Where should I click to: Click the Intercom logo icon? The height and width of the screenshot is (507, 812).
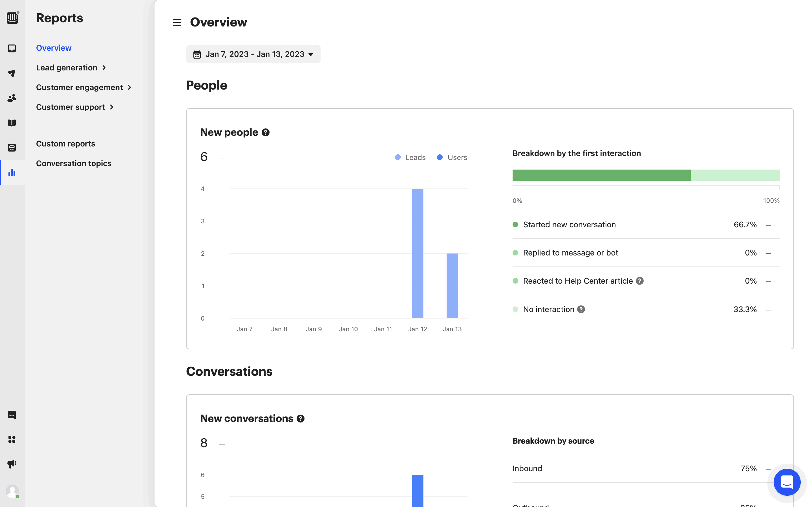point(12,17)
